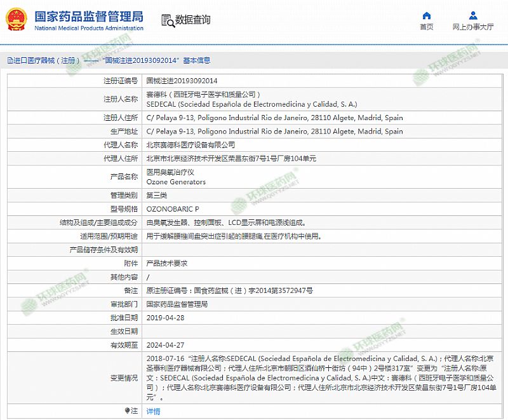
Task: Click the approval date 2019-04-28
Action: coord(165,317)
